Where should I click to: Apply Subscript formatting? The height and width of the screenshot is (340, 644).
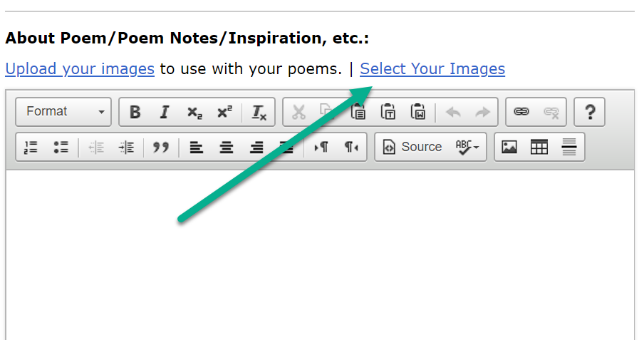(194, 112)
